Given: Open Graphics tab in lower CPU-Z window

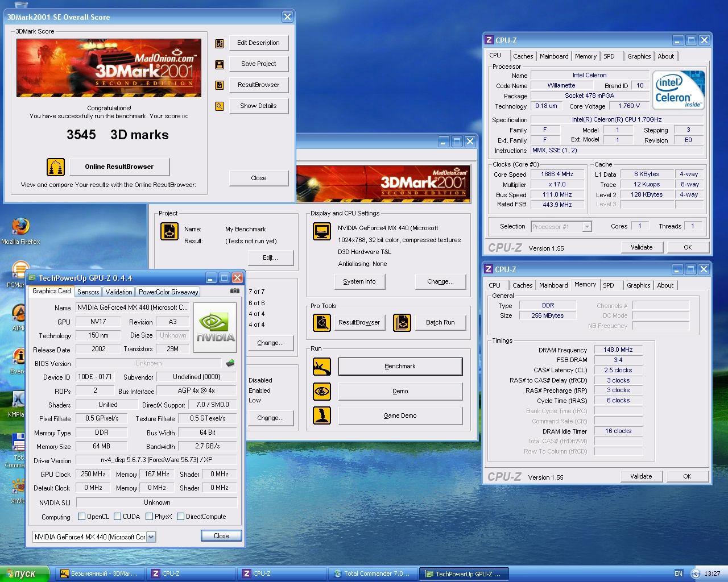Looking at the screenshot, I should tap(638, 285).
